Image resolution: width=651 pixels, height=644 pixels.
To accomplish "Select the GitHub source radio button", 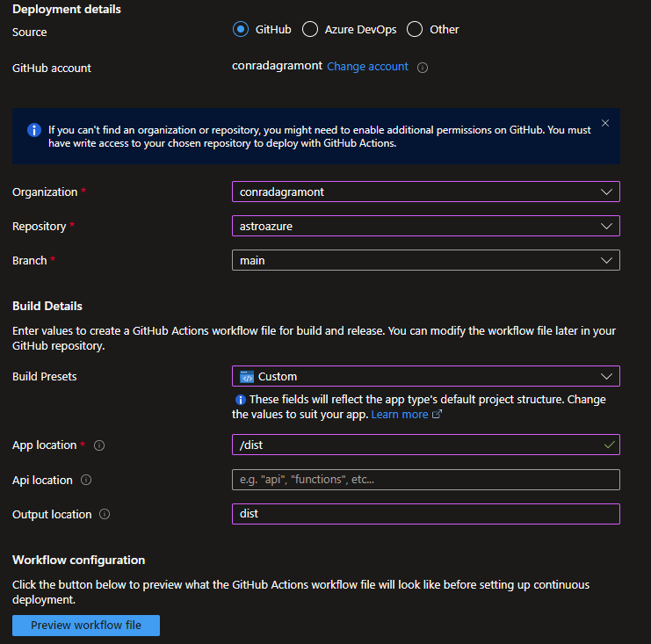I will pos(241,30).
